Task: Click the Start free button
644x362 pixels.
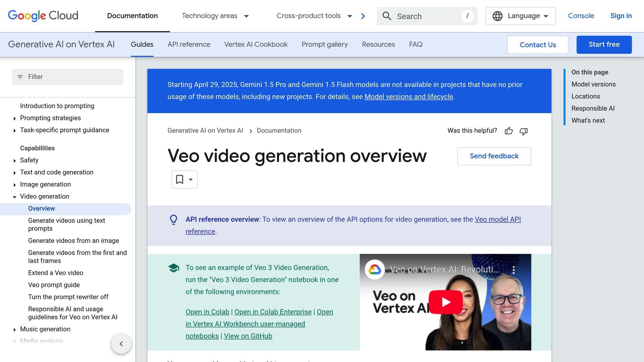Action: tap(604, 45)
